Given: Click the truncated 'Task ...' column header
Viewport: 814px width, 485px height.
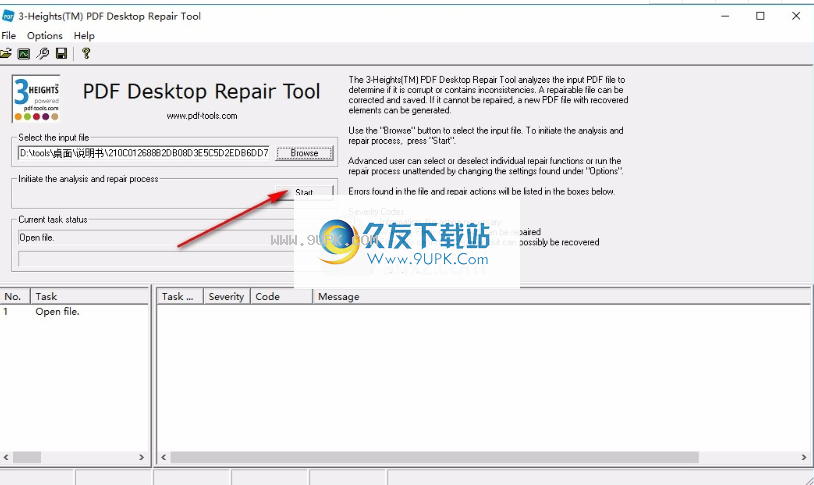Looking at the screenshot, I should 180,297.
